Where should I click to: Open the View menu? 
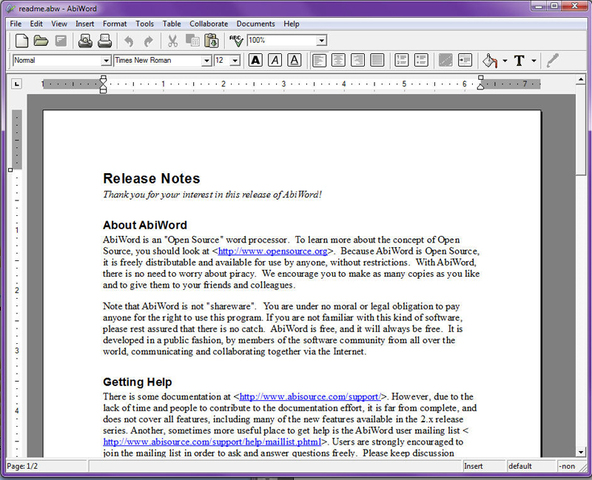pos(59,24)
